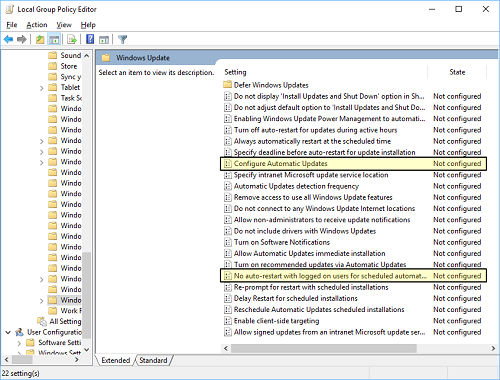Select the Sound folder in tree
500x380 pixels.
pos(65,55)
